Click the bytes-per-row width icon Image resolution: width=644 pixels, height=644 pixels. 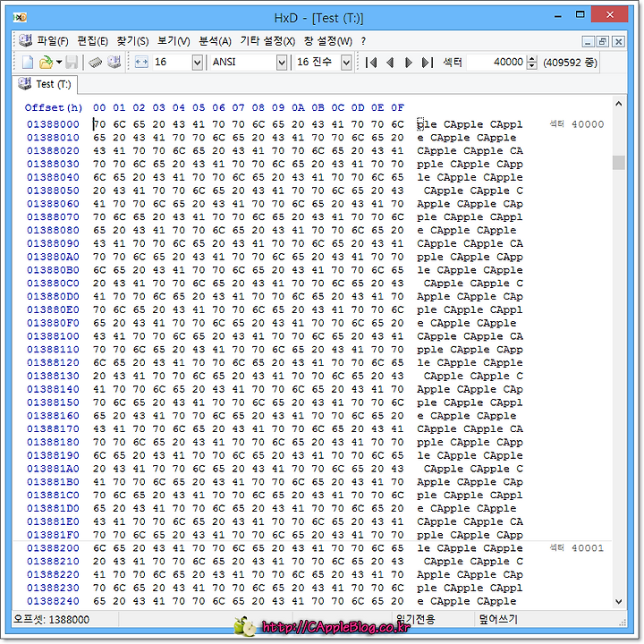click(x=141, y=63)
